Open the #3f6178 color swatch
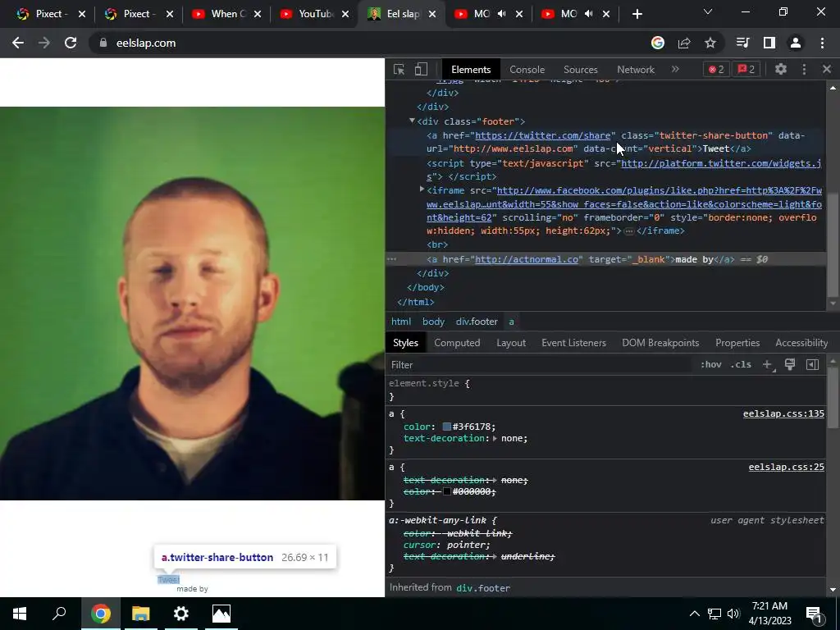840x630 pixels. [447, 427]
